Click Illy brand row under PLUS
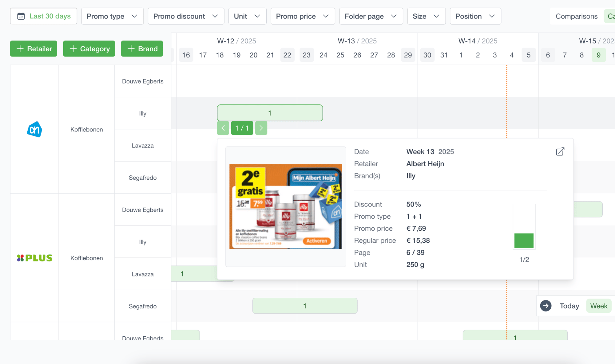The width and height of the screenshot is (615, 364). (143, 242)
